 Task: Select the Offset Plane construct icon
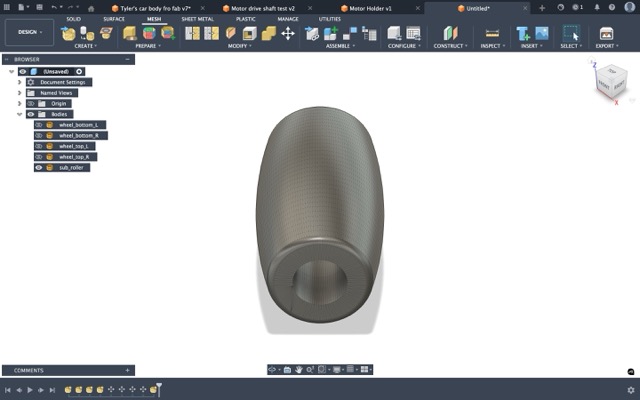pyautogui.click(x=451, y=33)
